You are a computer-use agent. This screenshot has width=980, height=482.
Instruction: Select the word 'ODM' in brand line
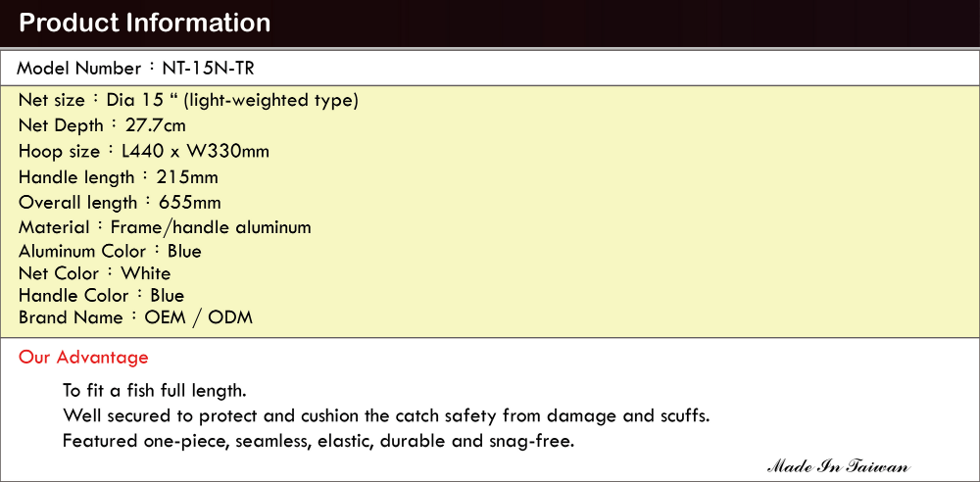(230, 317)
